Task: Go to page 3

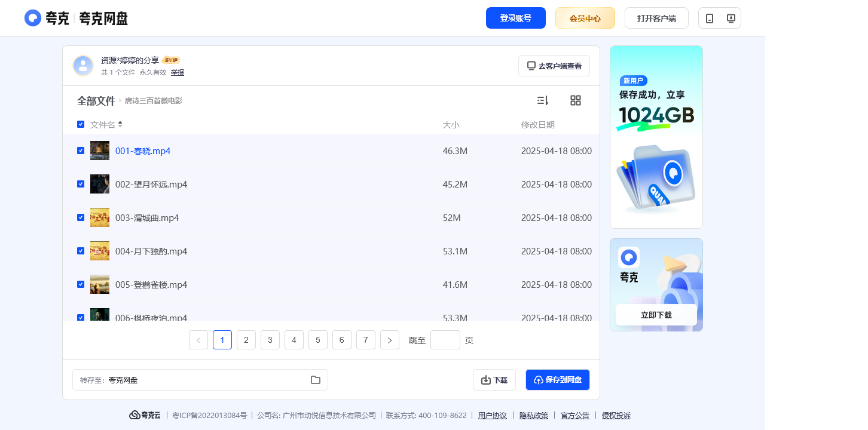Action: point(270,340)
